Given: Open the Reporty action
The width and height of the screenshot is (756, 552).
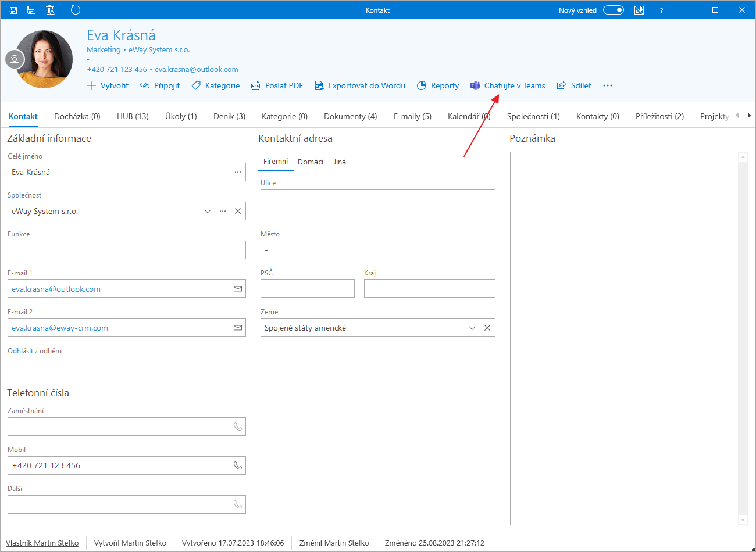Looking at the screenshot, I should tap(438, 85).
